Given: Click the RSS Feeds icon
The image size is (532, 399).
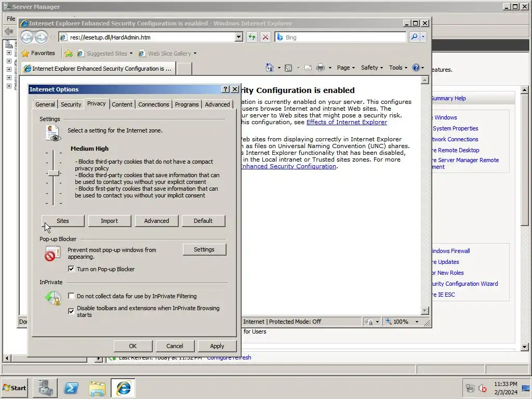Looking at the screenshot, I should (x=288, y=68).
